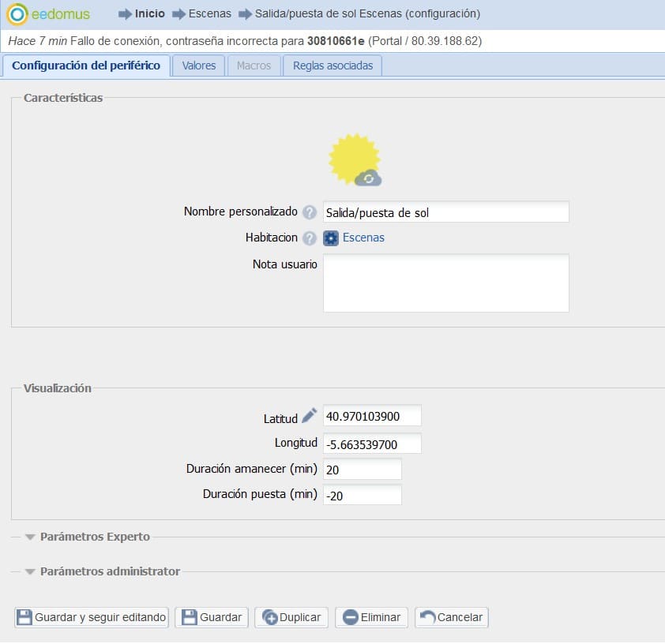
Task: Focus the Duración amanecer input field
Action: (362, 470)
